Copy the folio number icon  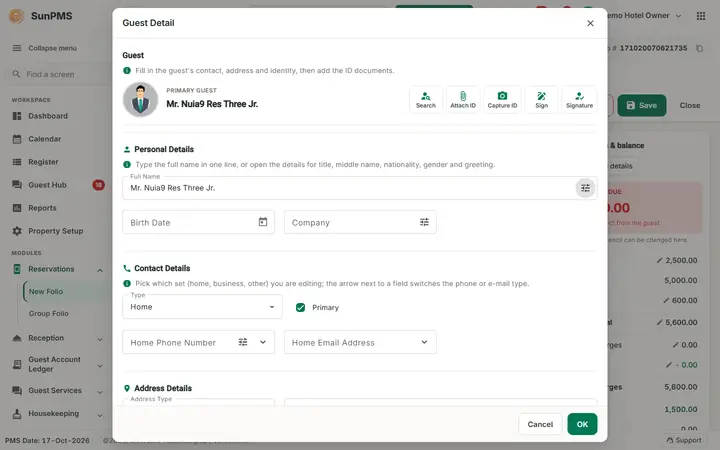699,48
